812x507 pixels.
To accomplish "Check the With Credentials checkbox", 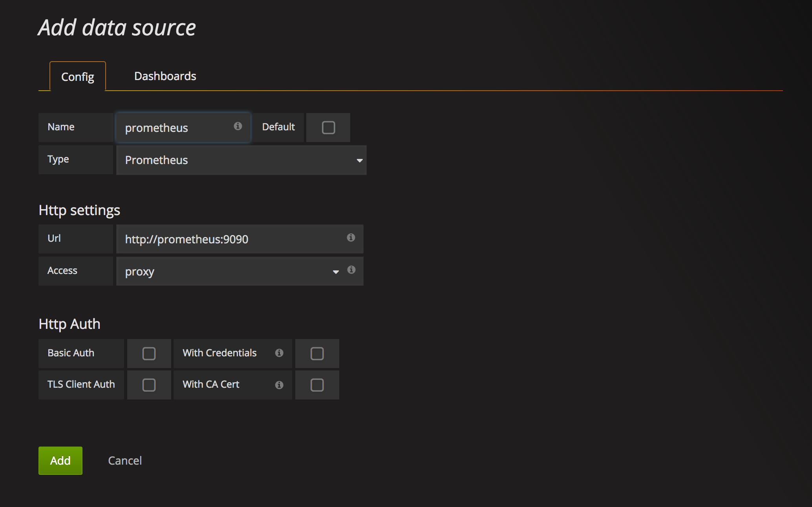I will pos(317,354).
